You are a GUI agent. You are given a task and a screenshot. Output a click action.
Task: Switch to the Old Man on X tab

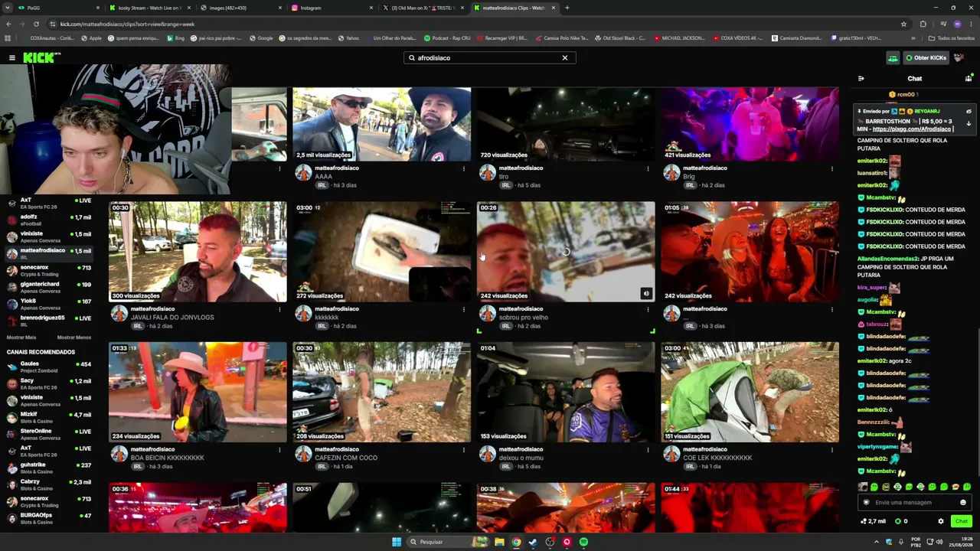[x=423, y=8]
